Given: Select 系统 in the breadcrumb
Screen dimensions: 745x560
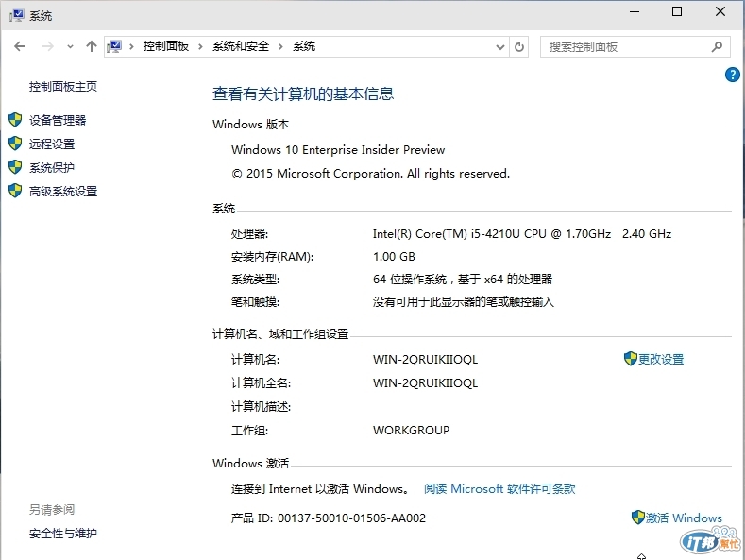Looking at the screenshot, I should coord(304,46).
